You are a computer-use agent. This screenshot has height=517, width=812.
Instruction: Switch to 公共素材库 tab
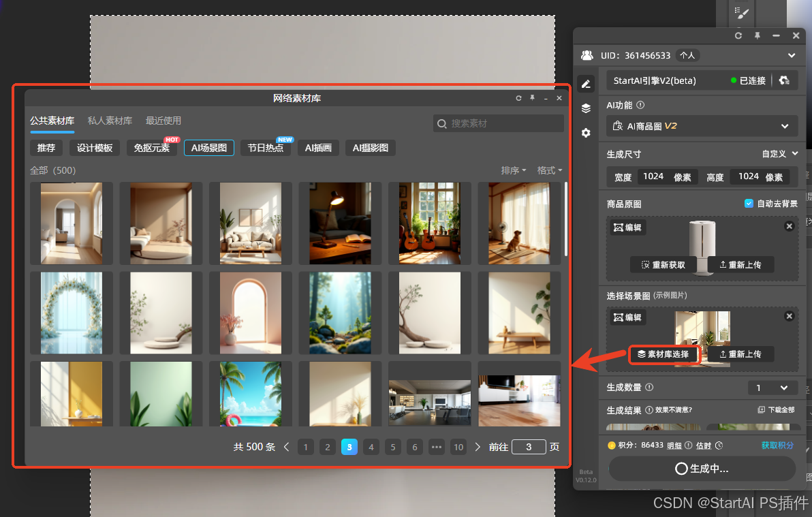point(52,121)
